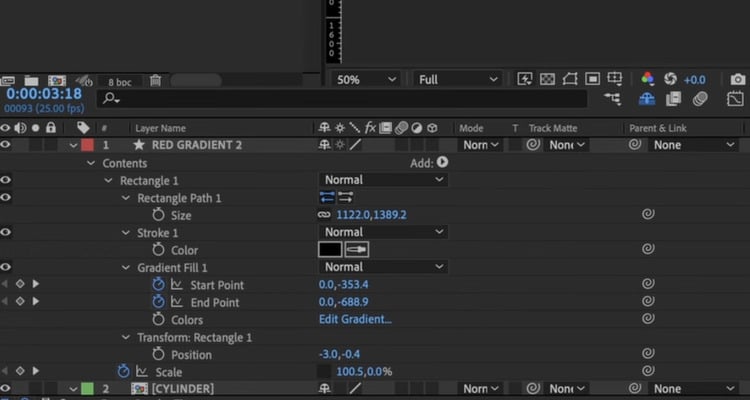Toggle hide shy layers in timeline
Image resolution: width=750 pixels, height=400 pixels.
tap(647, 99)
